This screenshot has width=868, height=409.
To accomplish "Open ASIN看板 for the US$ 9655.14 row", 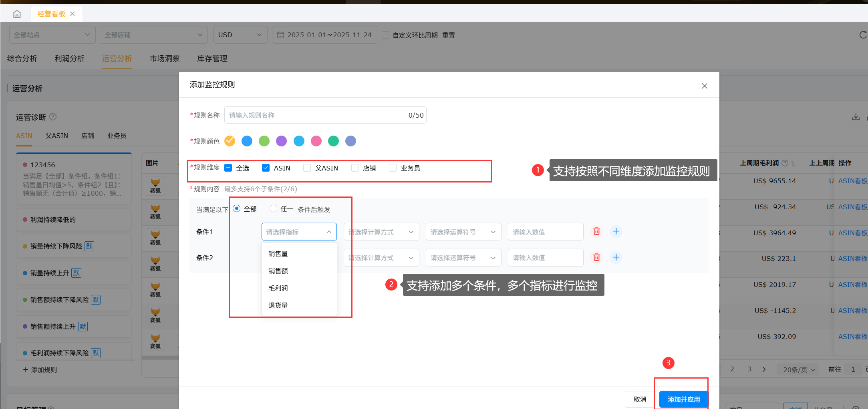I will click(x=852, y=181).
